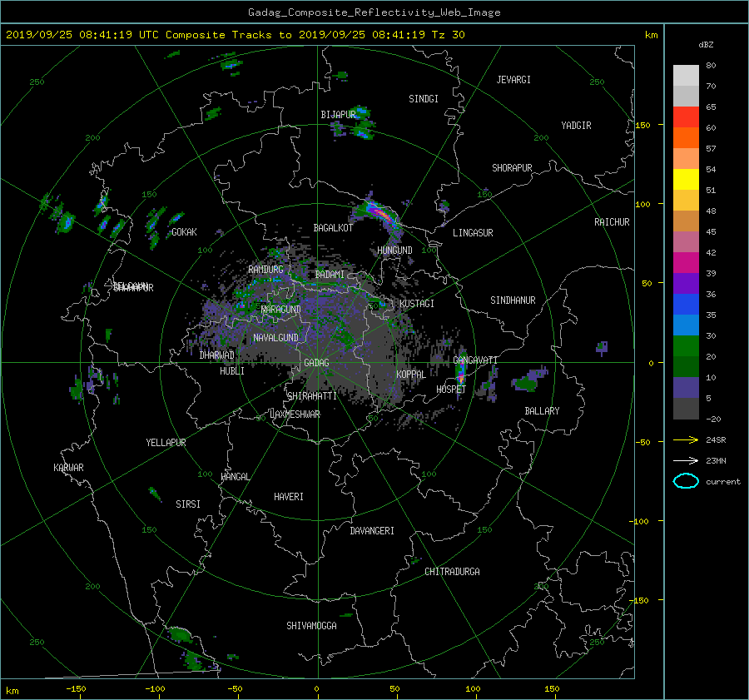This screenshot has height=700, width=749.
Task: Click the BAGALKOT city label
Action: point(333,228)
